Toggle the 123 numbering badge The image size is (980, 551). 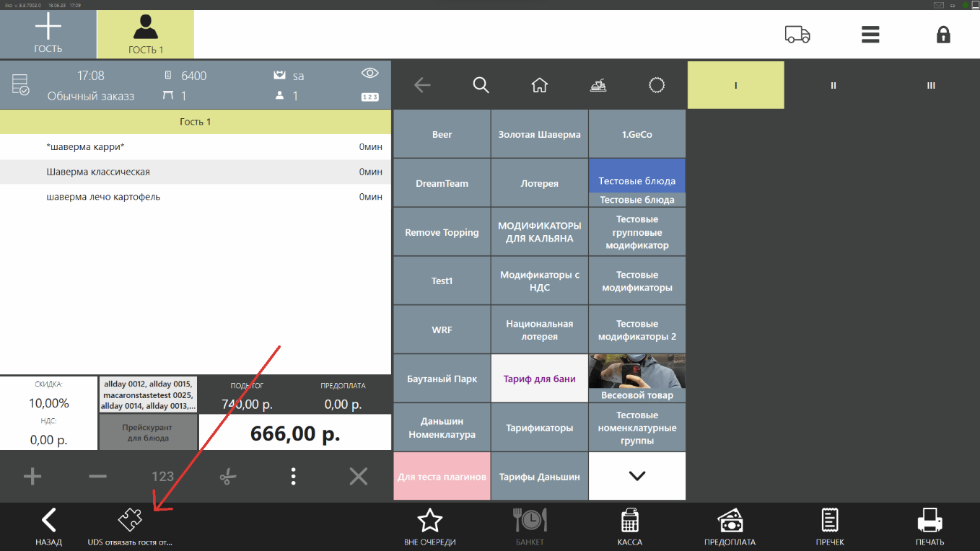[x=369, y=97]
